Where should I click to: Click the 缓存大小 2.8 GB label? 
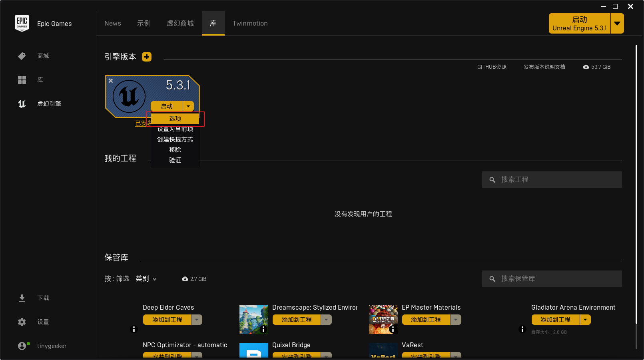[x=549, y=332]
